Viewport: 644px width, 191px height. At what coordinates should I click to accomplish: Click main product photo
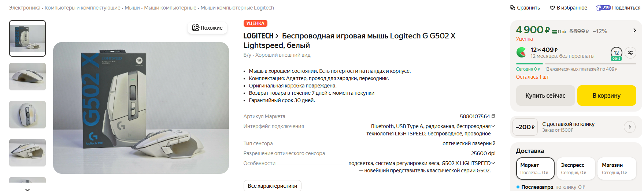(x=141, y=108)
